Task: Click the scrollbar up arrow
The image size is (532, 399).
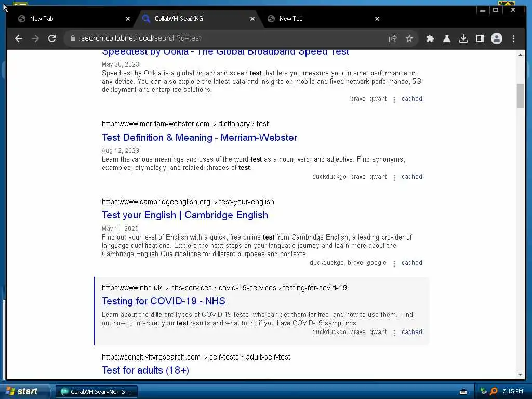Action: [520, 55]
